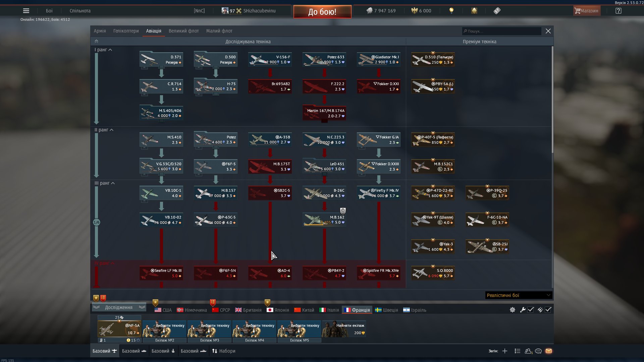
Task: Expand the Дослідження panel toggle
Action: click(x=119, y=307)
